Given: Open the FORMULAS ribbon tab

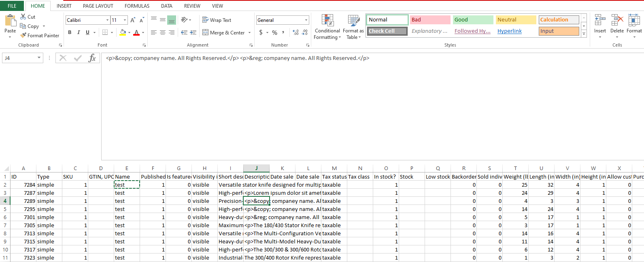Looking at the screenshot, I should (x=137, y=6).
